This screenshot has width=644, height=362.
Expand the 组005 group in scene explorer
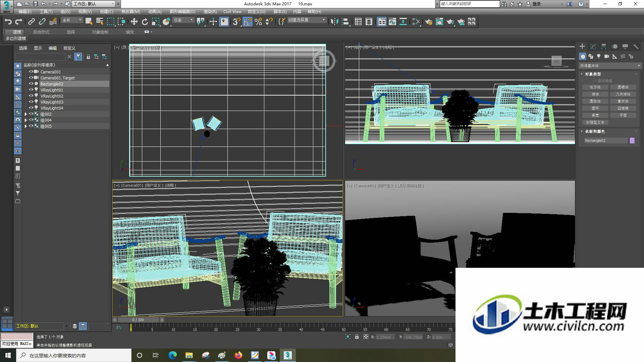click(26, 126)
